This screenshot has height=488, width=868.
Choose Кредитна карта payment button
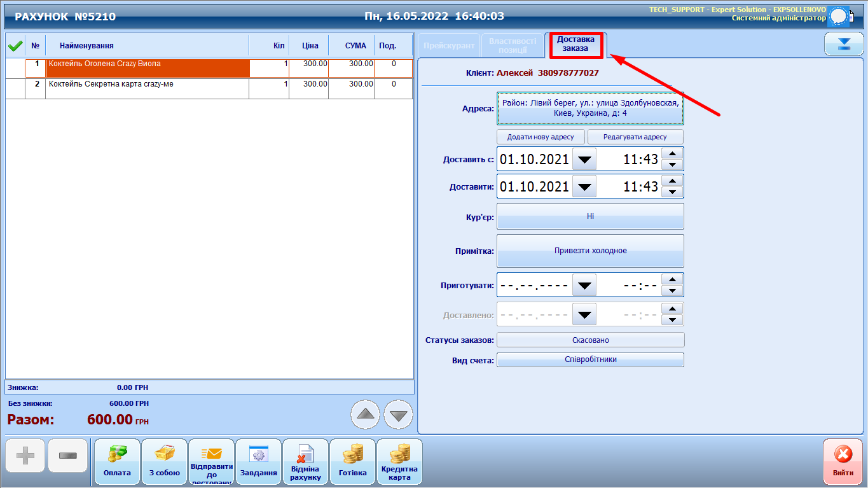[399, 461]
